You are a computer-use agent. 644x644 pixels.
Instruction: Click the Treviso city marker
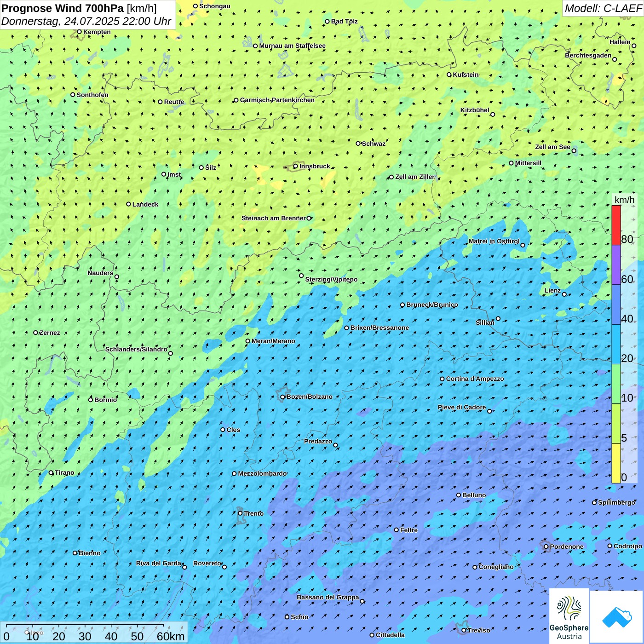[464, 630]
